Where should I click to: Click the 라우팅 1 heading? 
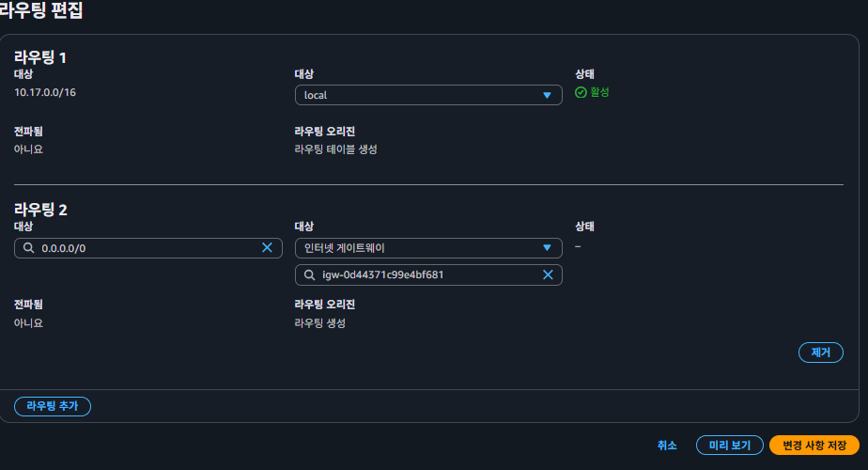point(39,57)
